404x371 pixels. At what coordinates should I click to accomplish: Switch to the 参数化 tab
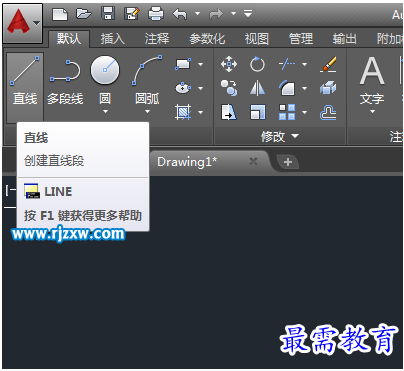207,39
